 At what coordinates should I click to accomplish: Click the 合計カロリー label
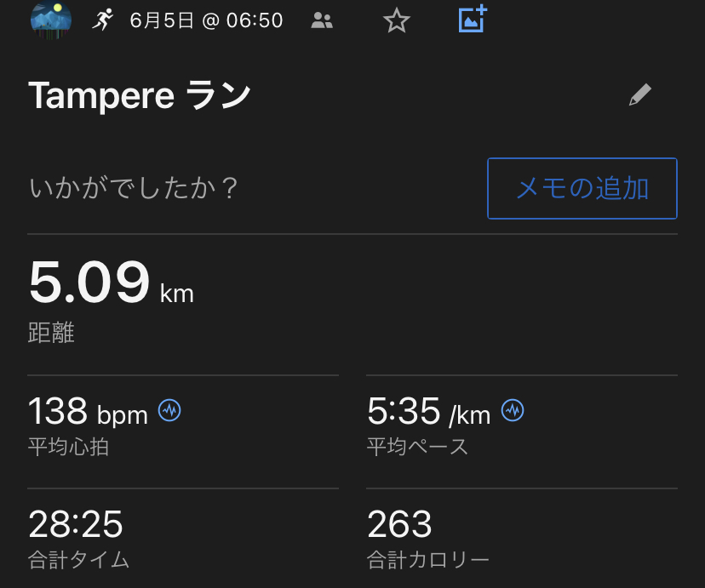(x=428, y=560)
